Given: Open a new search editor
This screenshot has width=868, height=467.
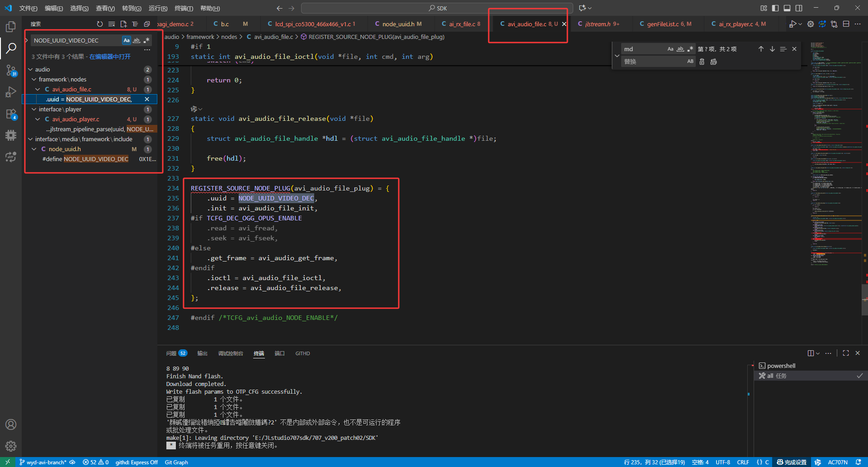Looking at the screenshot, I should [123, 24].
